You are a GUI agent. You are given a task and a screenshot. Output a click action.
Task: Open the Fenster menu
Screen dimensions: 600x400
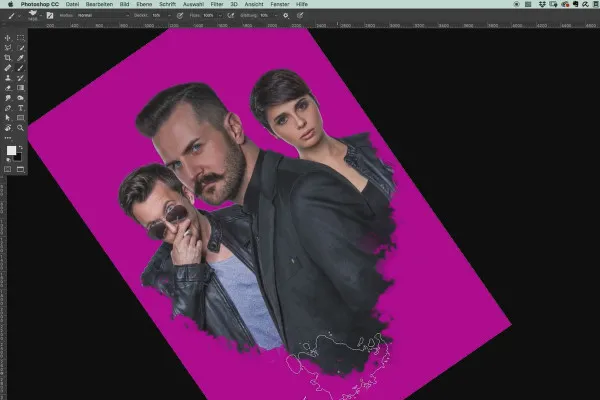pyautogui.click(x=280, y=4)
